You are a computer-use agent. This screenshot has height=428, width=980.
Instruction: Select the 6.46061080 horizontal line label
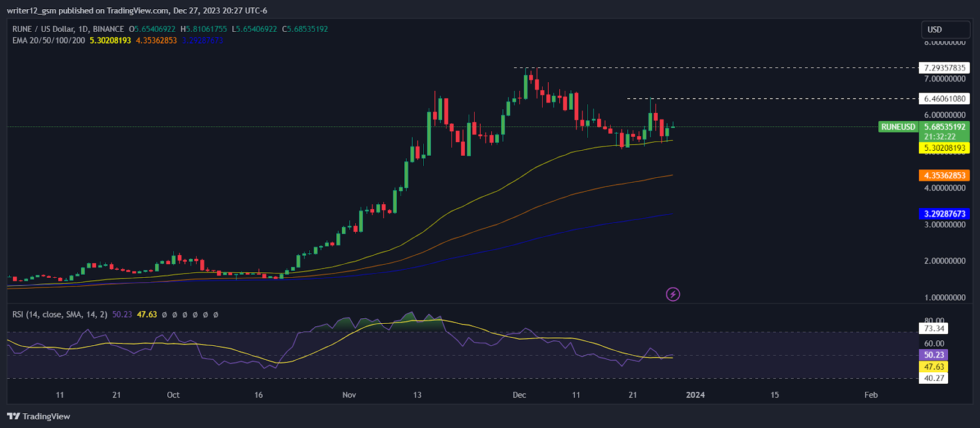pyautogui.click(x=944, y=99)
